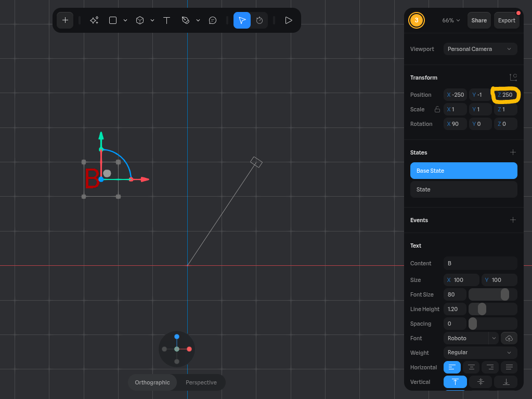Expand the Pen tool options arrow
This screenshot has height=399, width=532.
(198, 20)
